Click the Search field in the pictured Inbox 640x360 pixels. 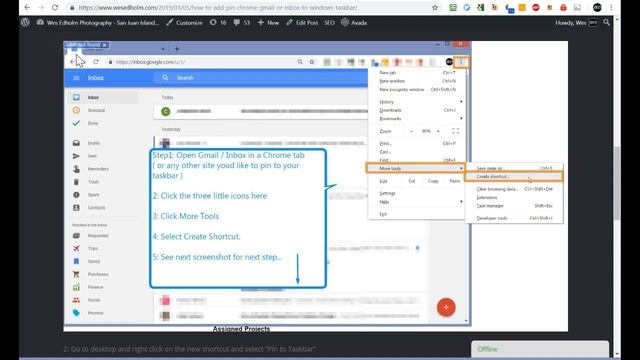pos(260,78)
